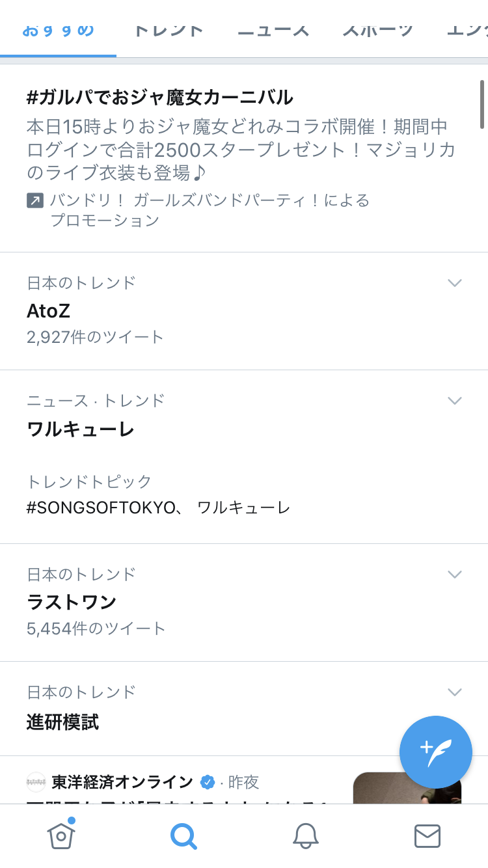Open the chevron menu for ワルキューレ trend
Screen dimensions: 488x868
(x=455, y=401)
